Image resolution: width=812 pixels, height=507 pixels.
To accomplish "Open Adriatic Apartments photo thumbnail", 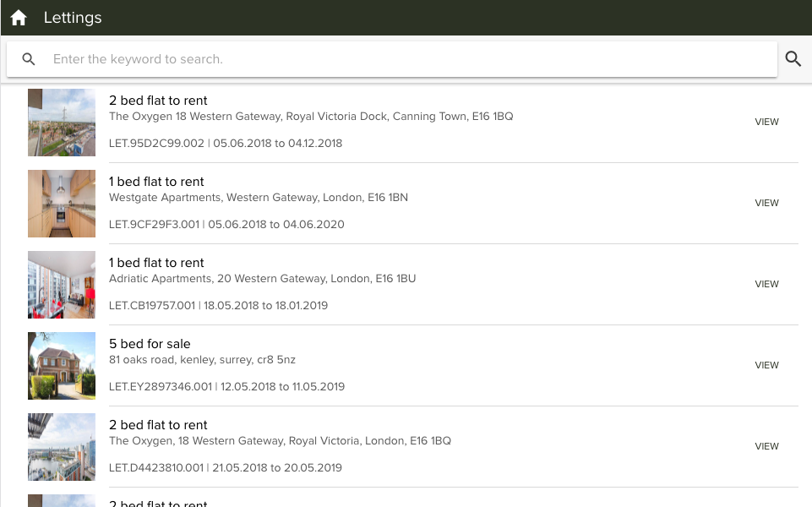I will pos(62,285).
